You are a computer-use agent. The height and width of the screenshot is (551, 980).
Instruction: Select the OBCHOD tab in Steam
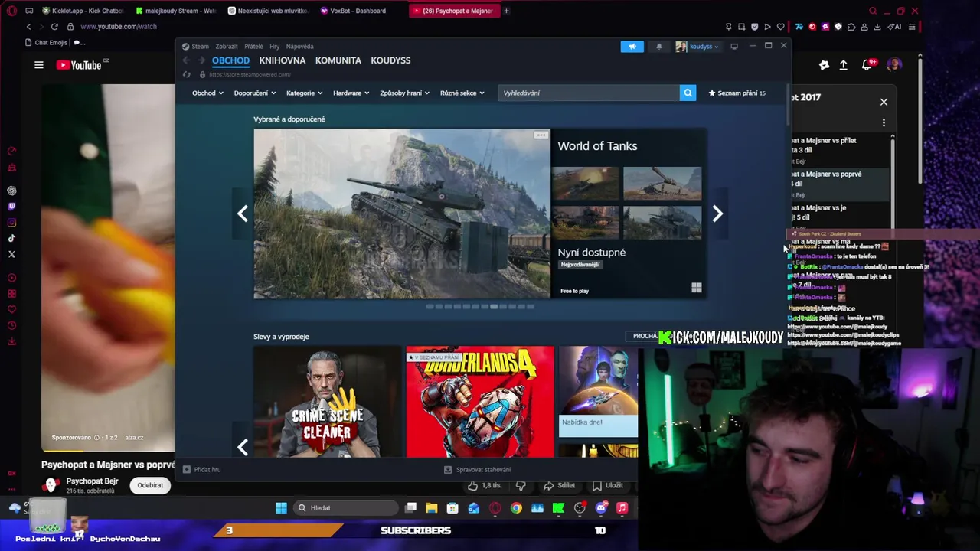click(x=230, y=60)
